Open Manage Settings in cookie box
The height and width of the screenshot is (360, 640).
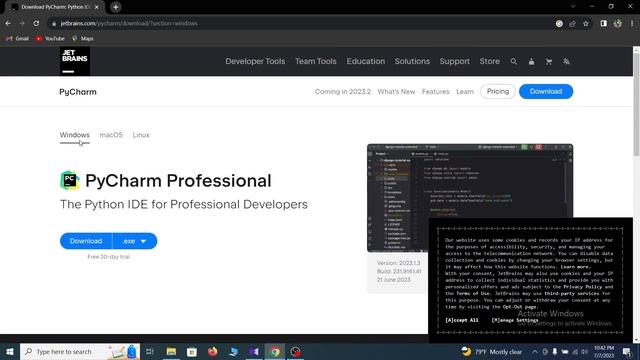515,320
